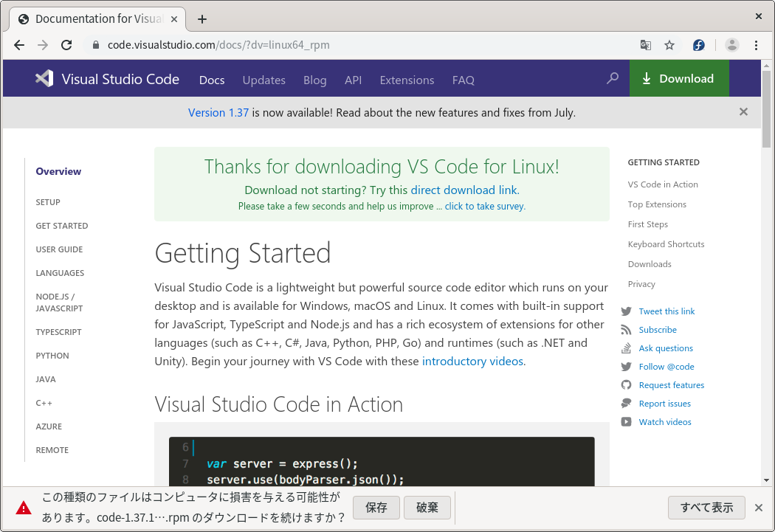Open the Extensions nav item

tap(407, 80)
